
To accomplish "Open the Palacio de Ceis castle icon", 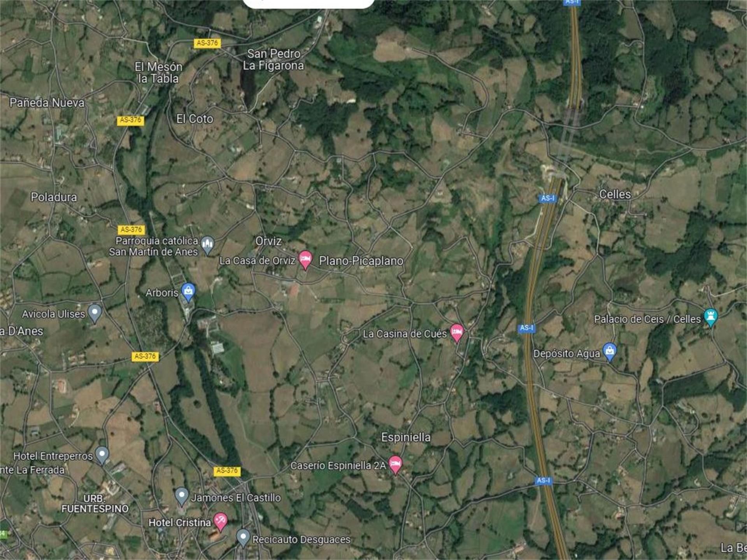I will pos(711,318).
